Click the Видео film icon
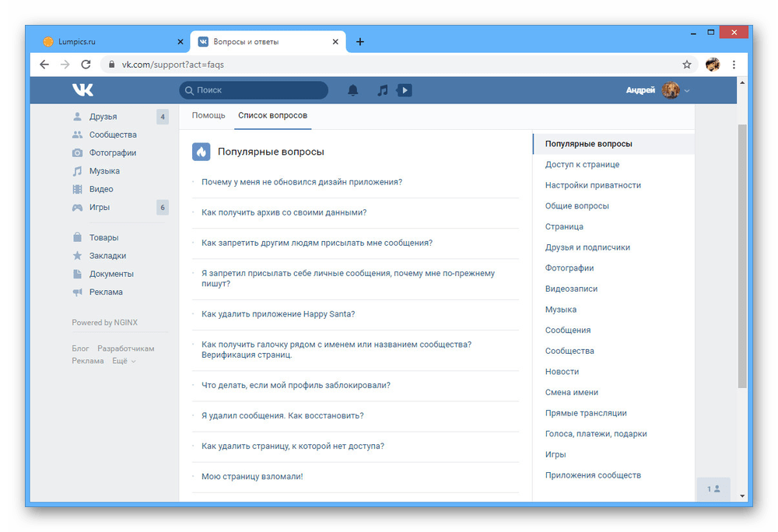The image size is (778, 532). coord(77,189)
